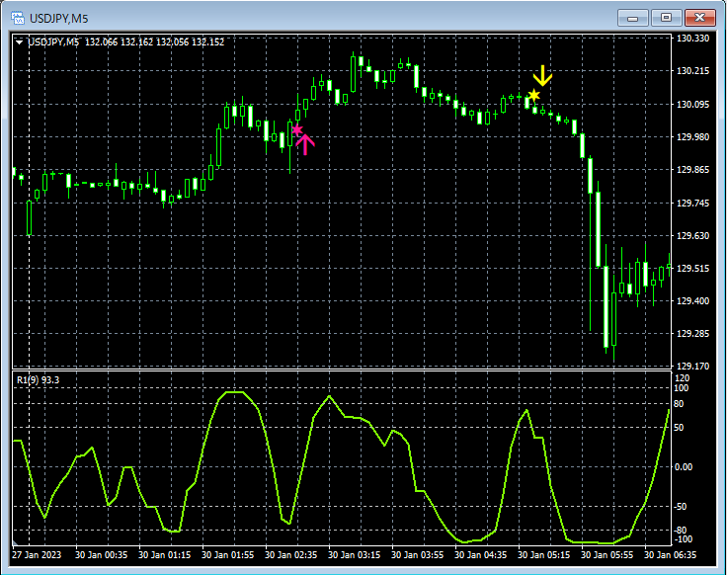
Task: Click the indicator scale value -50
Action: coord(681,507)
